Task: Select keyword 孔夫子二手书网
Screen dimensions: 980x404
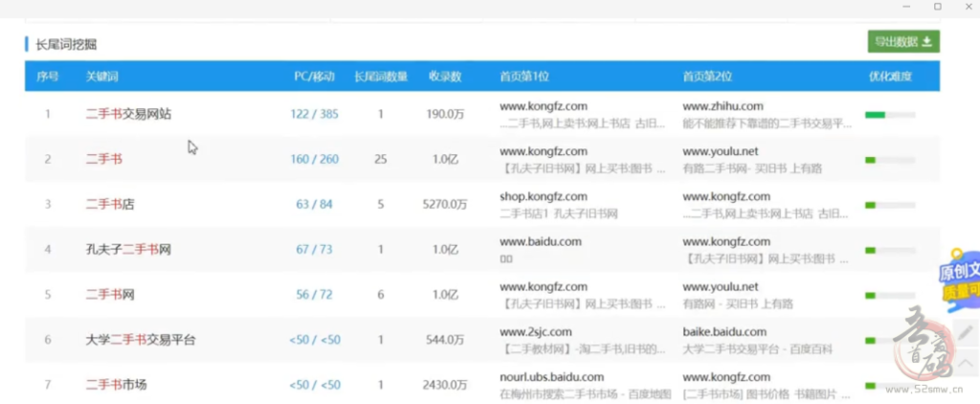Action: [128, 250]
